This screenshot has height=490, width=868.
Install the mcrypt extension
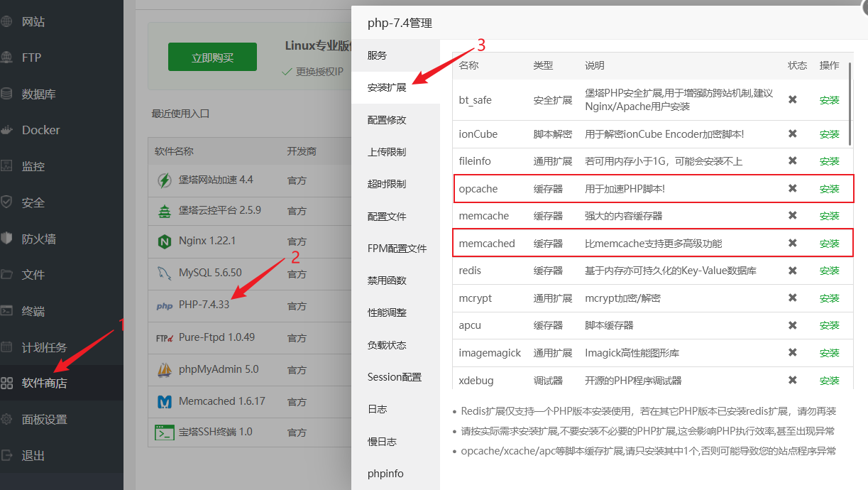(829, 298)
